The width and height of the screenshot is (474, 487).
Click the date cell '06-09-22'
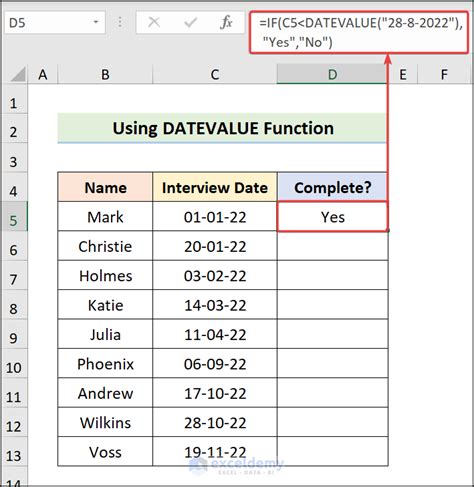point(215,363)
